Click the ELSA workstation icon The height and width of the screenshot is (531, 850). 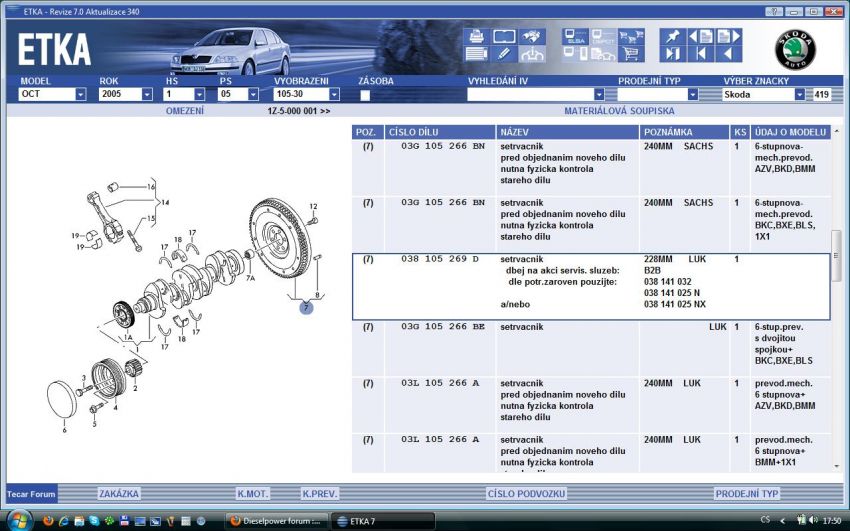574,37
